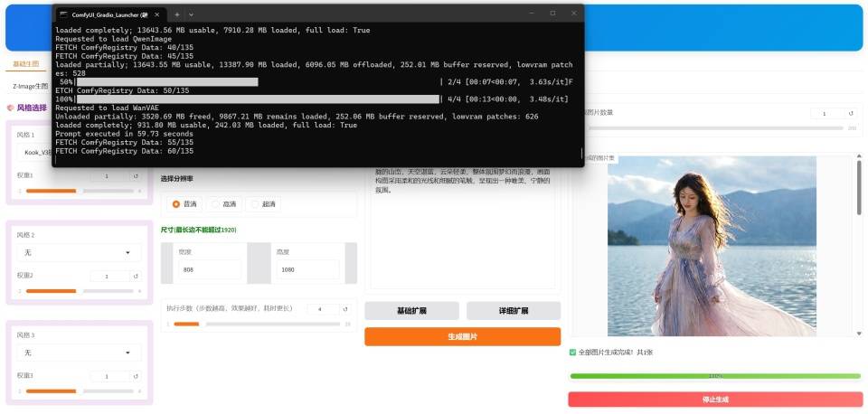The height and width of the screenshot is (414, 868).
Task: Switch to the 基础生图 tab
Action: 25,63
